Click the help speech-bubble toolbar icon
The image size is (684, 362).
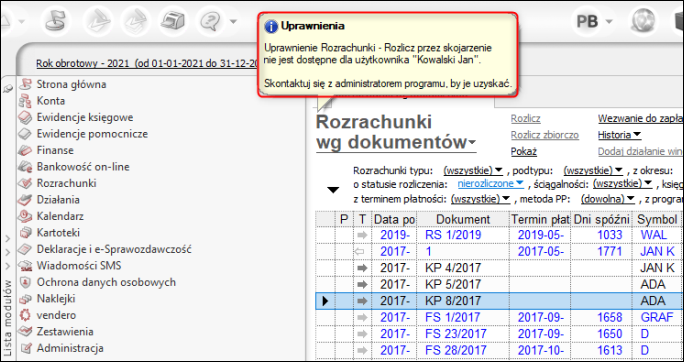[211, 20]
